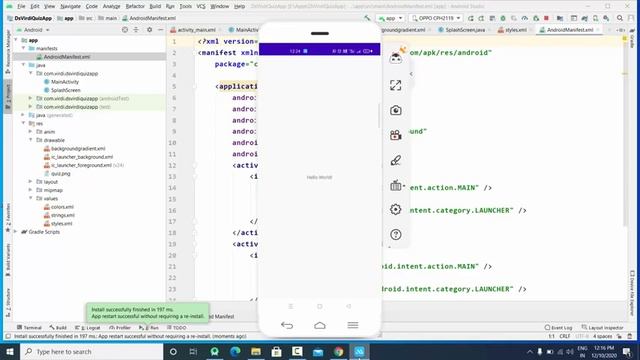Screen dimensions: 640x360
Task: Open the Refactor menu
Action: [x=135, y=6]
